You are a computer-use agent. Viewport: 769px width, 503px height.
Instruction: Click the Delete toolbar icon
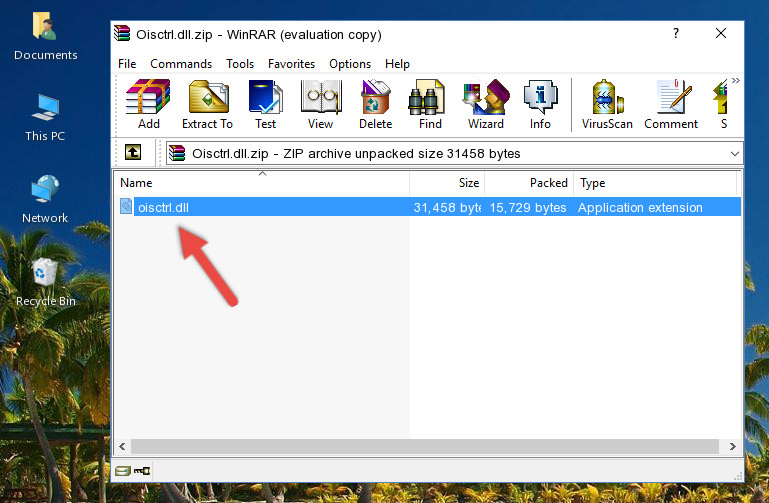[375, 104]
